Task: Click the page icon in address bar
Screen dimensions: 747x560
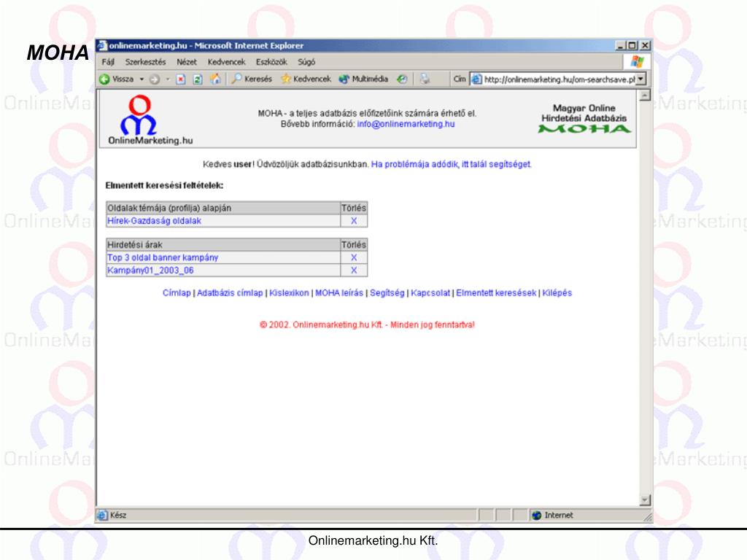Action: [x=476, y=79]
